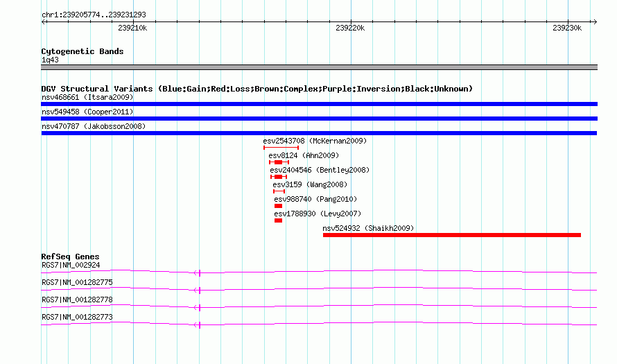Image resolution: width=617 pixels, height=364 pixels.
Task: Click the RefSeq Genes track title
Action: click(x=70, y=257)
